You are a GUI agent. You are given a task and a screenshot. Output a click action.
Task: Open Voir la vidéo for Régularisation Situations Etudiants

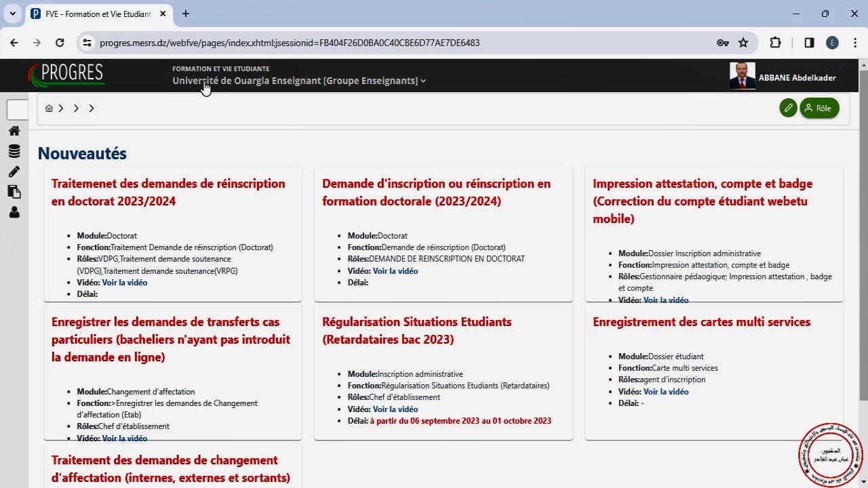point(395,409)
